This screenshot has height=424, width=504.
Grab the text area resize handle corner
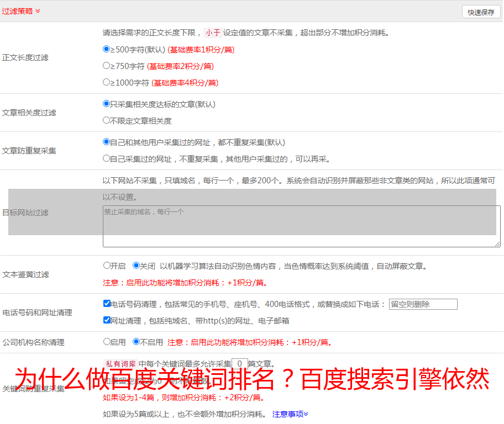point(497,244)
